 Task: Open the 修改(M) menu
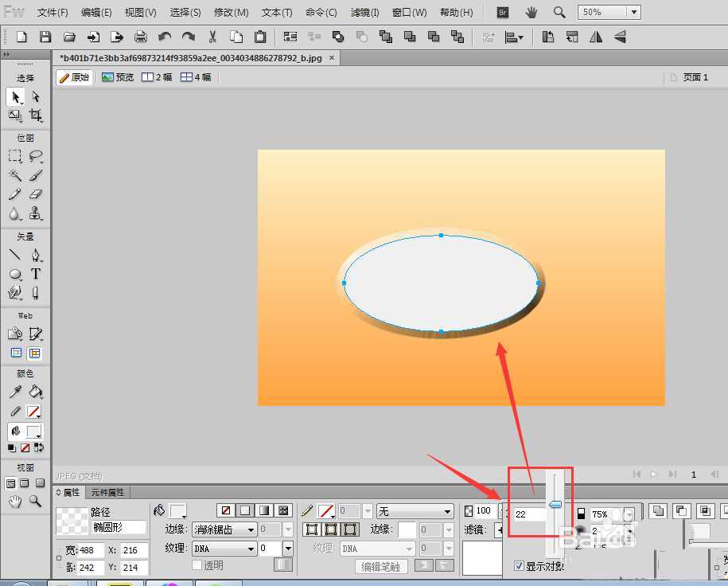pyautogui.click(x=231, y=13)
